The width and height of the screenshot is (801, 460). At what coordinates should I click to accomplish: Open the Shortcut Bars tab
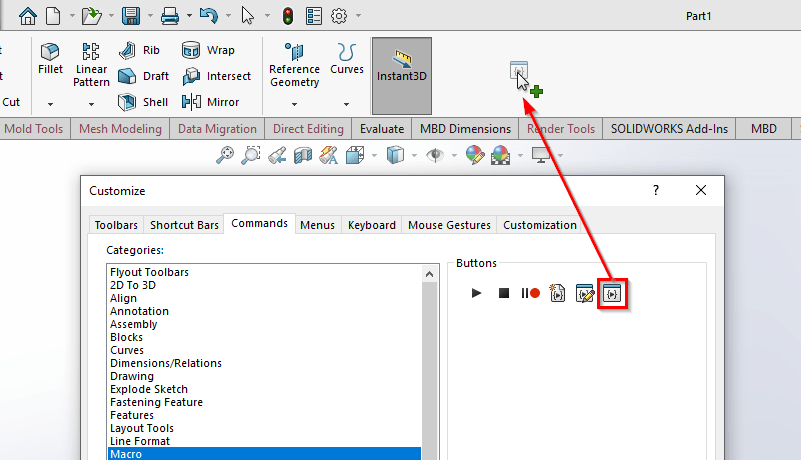tap(184, 225)
